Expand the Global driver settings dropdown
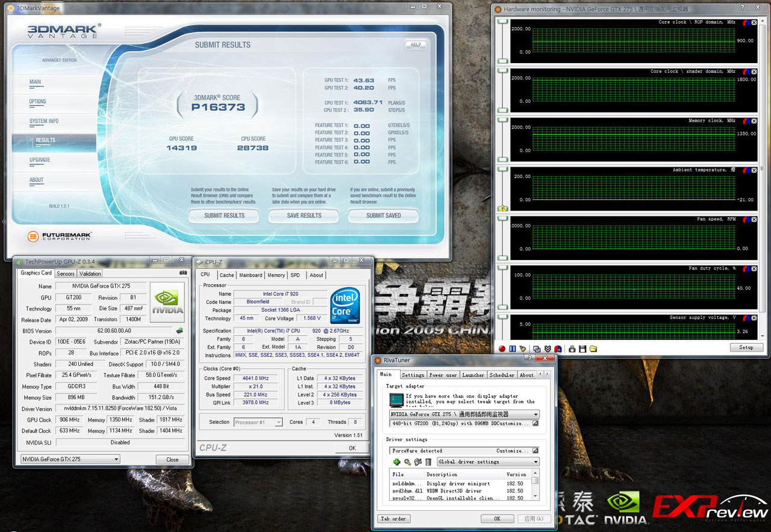771x532 pixels. [x=488, y=462]
